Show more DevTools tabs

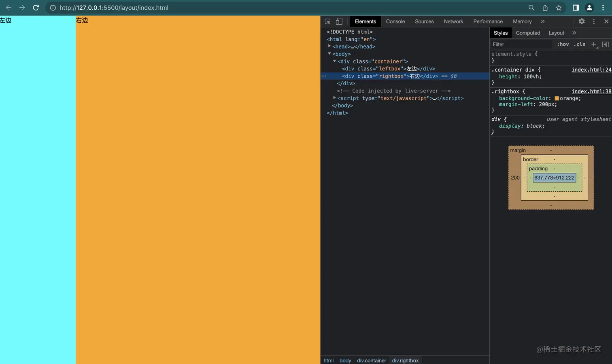pyautogui.click(x=543, y=21)
